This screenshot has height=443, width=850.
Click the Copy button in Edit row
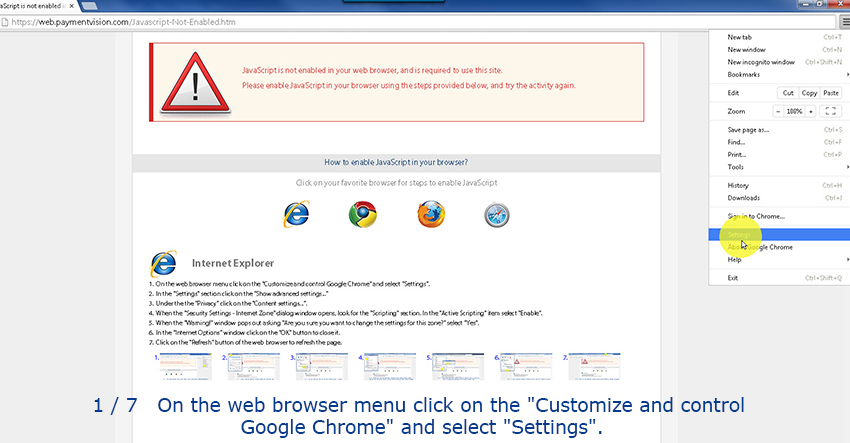coord(809,93)
